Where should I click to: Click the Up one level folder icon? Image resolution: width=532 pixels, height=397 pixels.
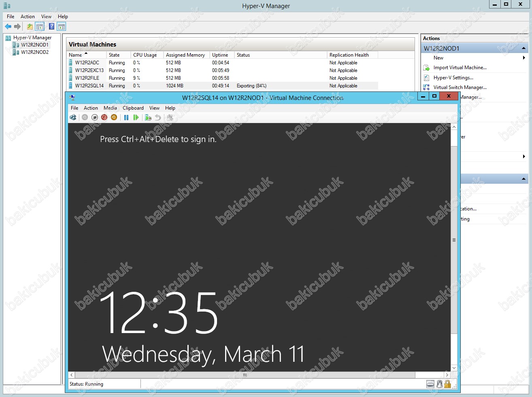(30, 27)
